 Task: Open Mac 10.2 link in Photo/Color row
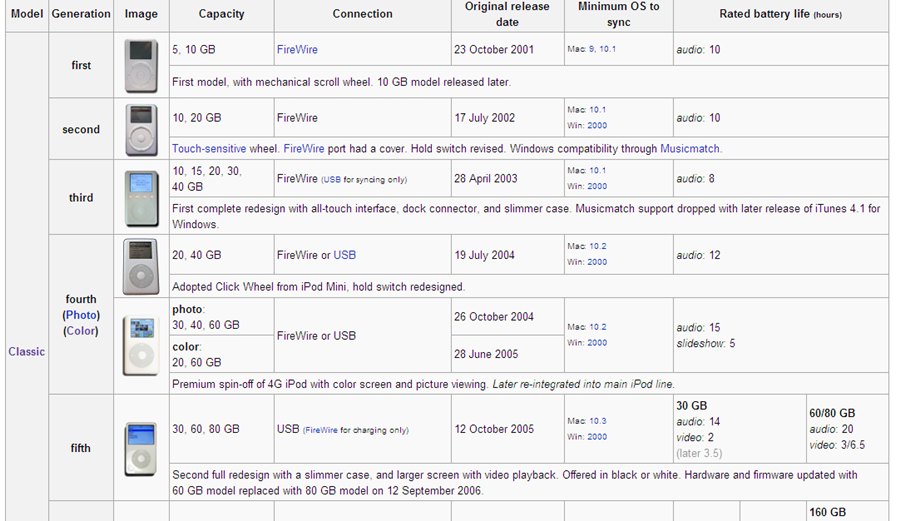coord(598,327)
